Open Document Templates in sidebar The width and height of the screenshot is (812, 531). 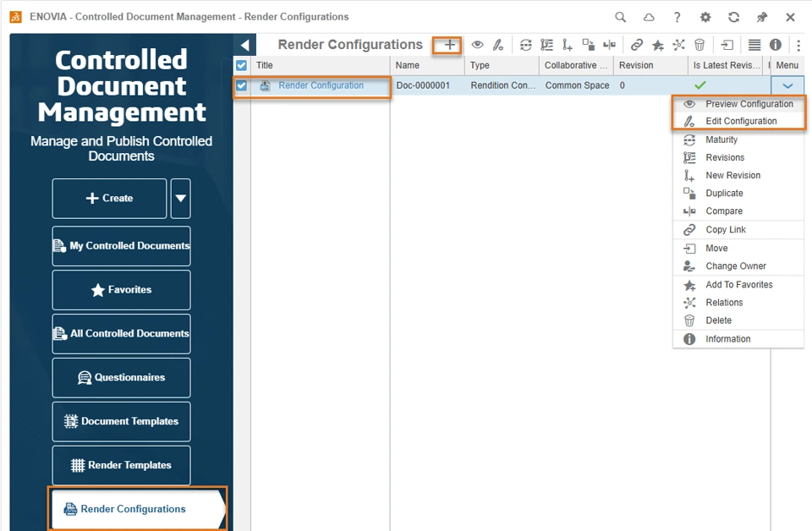(x=121, y=421)
